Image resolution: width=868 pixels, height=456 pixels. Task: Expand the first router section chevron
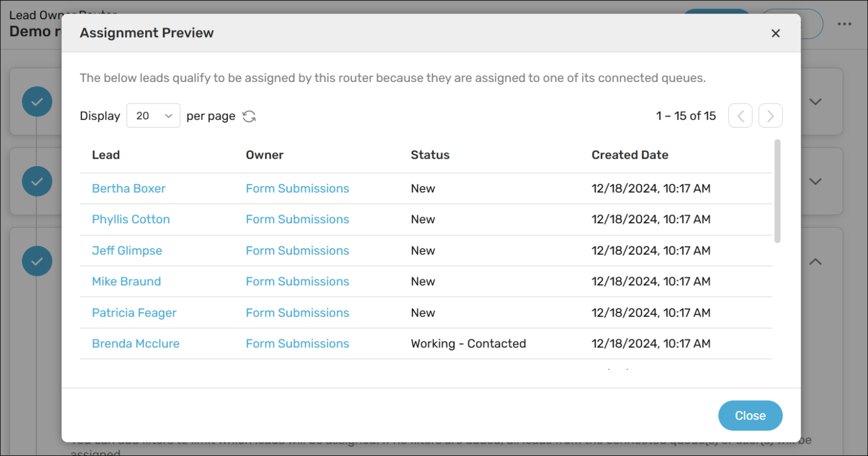pyautogui.click(x=815, y=102)
